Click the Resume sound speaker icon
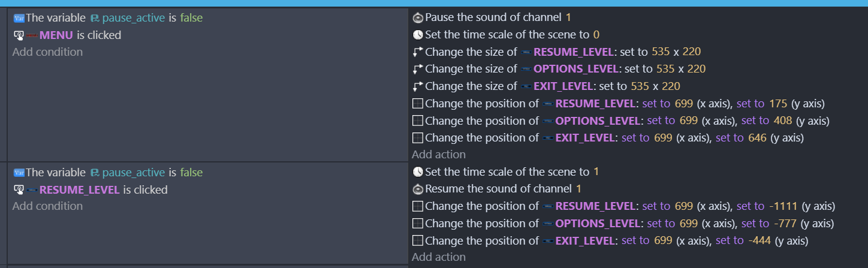The width and height of the screenshot is (868, 268). [x=418, y=189]
